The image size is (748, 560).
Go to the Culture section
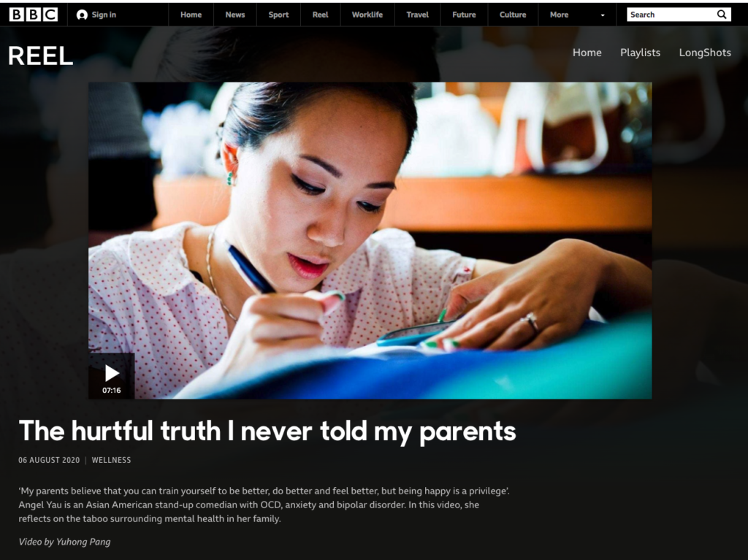(x=513, y=15)
